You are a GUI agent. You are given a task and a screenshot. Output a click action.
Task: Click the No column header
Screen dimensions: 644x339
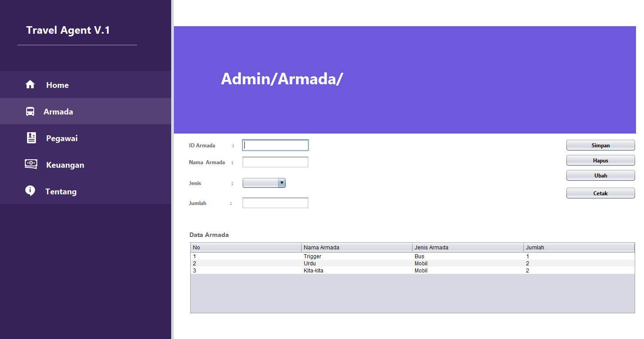coord(246,248)
